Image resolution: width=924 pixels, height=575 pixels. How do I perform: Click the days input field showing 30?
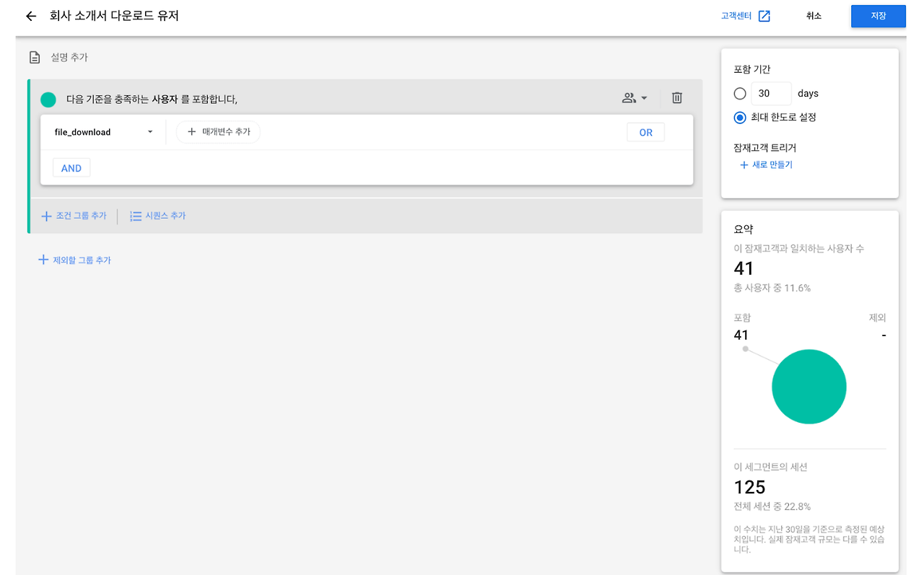point(771,93)
